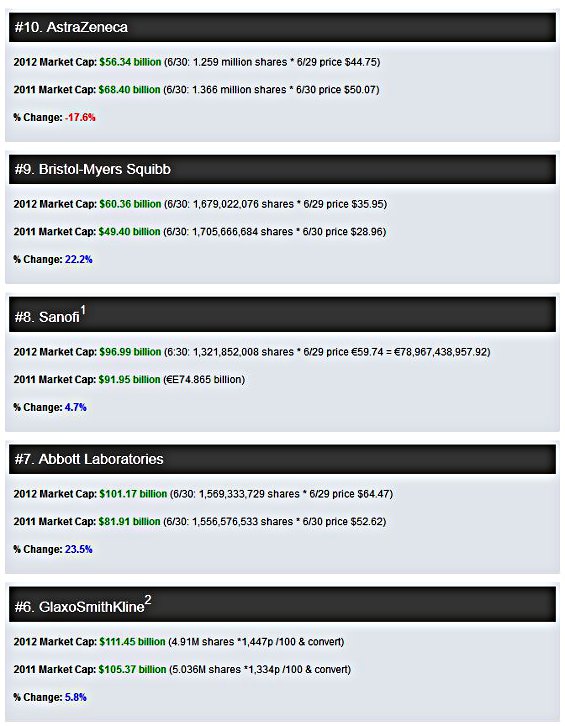
Task: Click the #9. Bristol-Myers Squibb header
Action: (x=282, y=169)
